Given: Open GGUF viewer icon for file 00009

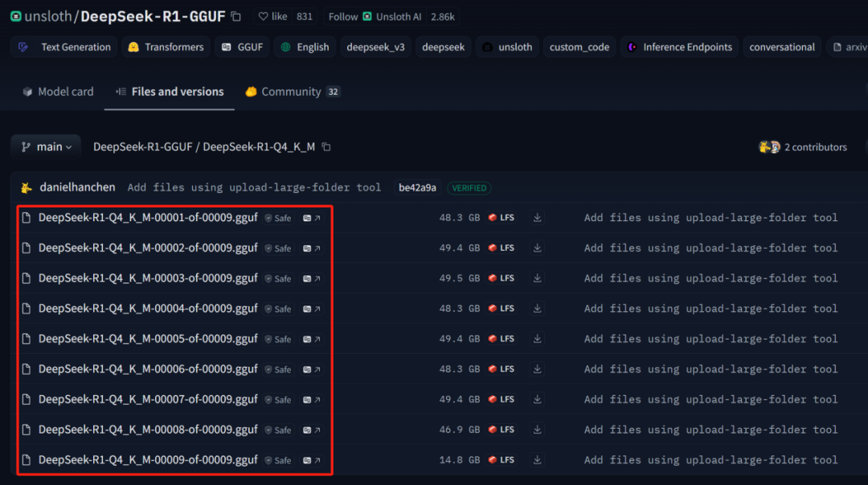Looking at the screenshot, I should [x=312, y=460].
